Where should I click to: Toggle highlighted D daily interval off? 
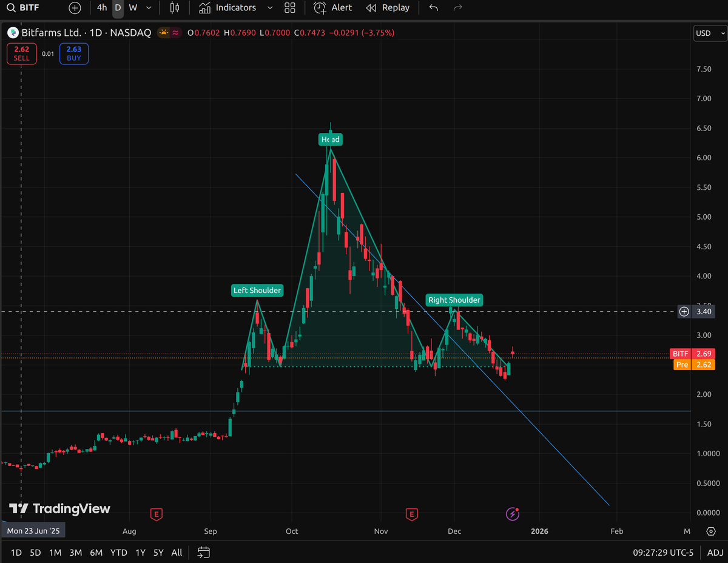pyautogui.click(x=118, y=8)
